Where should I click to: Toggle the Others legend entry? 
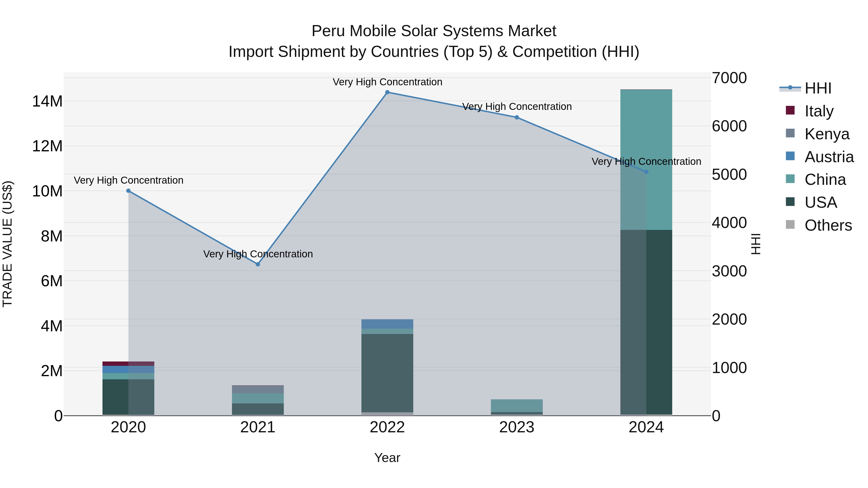[x=819, y=225]
